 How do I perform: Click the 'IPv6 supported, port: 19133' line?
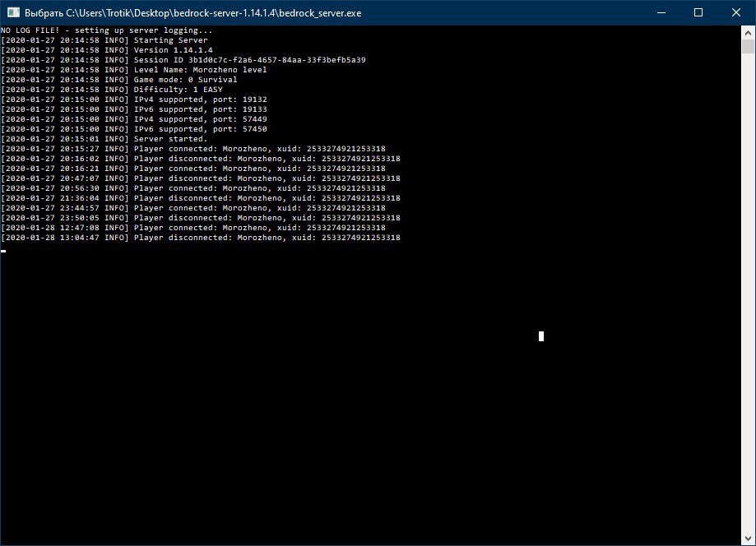pos(133,109)
